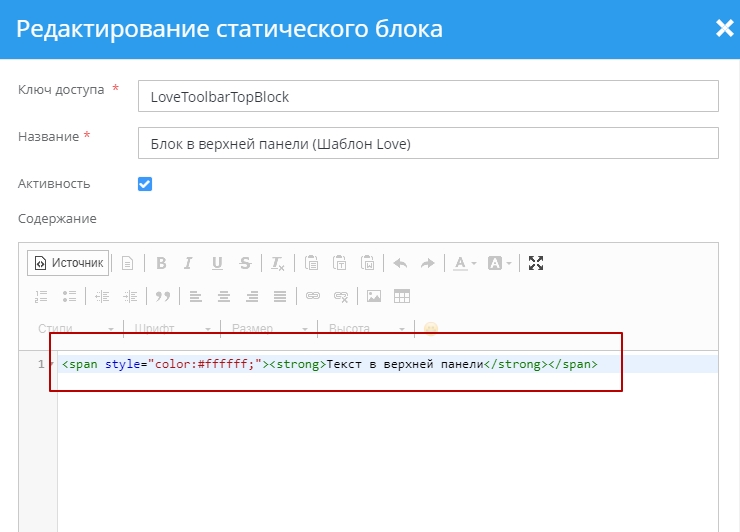Image resolution: width=740 pixels, height=532 pixels.
Task: Toggle bold formatting in editor toolbar
Action: [x=160, y=263]
